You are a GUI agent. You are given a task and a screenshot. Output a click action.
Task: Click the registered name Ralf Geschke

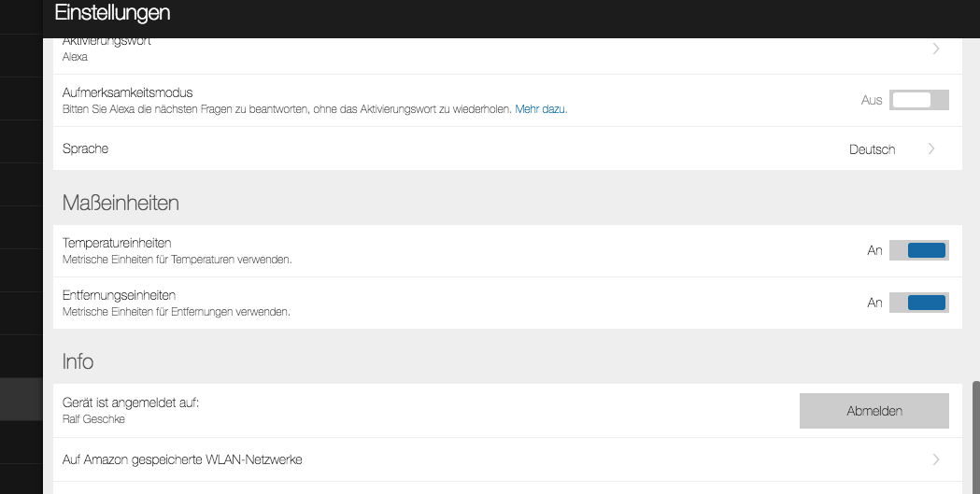click(93, 419)
